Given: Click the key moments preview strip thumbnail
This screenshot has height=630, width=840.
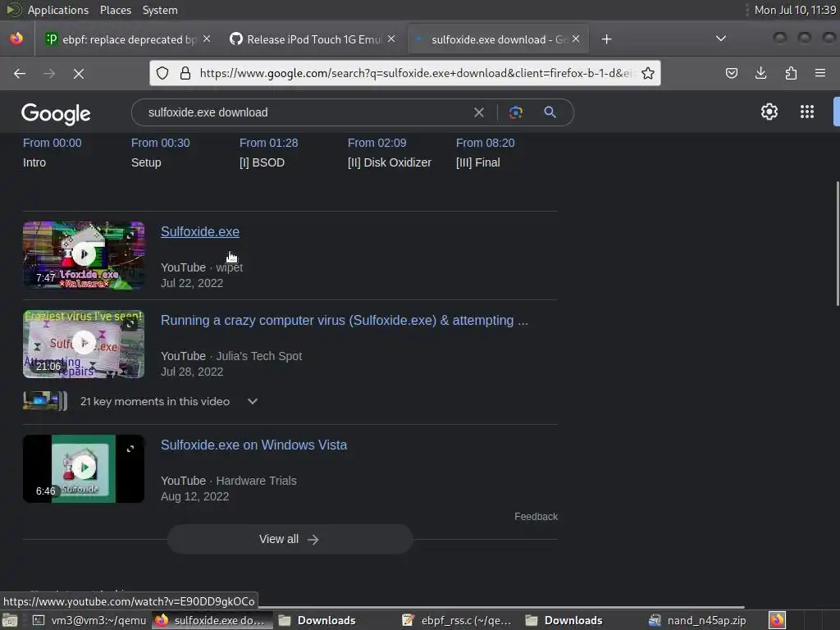Looking at the screenshot, I should (x=45, y=401).
